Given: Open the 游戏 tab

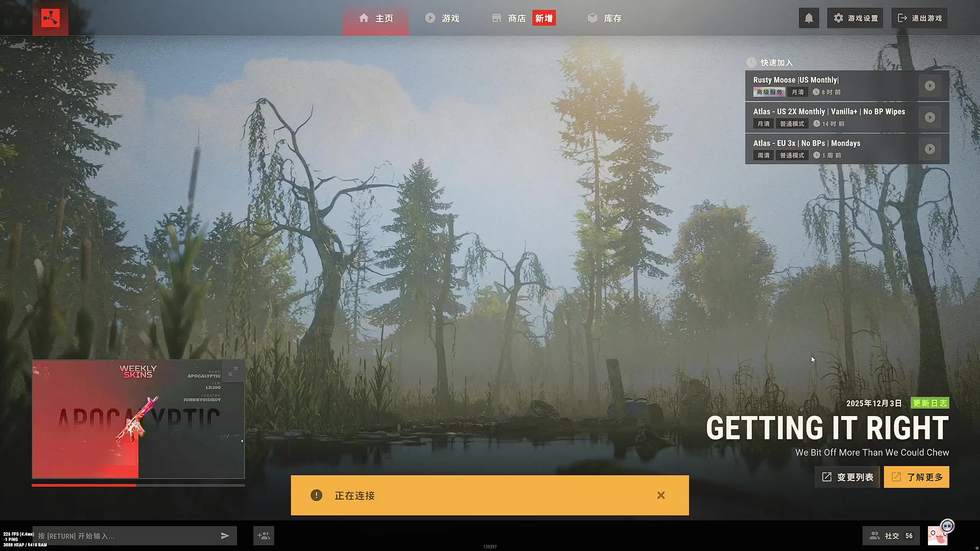Looking at the screenshot, I should pos(442,18).
